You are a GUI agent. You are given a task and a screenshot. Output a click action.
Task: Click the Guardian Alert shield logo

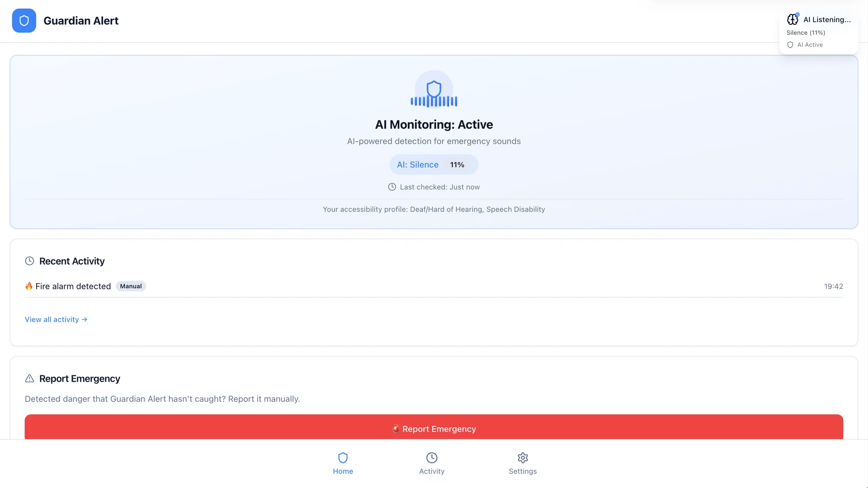pyautogui.click(x=24, y=21)
